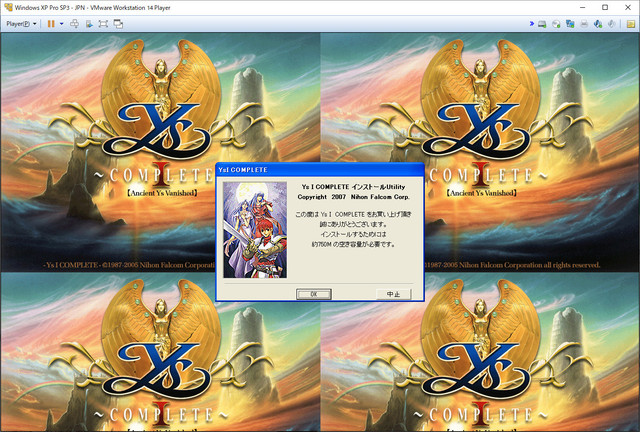
Task: Click the Ys I COMPLETE dialog title bar
Action: click(x=320, y=169)
